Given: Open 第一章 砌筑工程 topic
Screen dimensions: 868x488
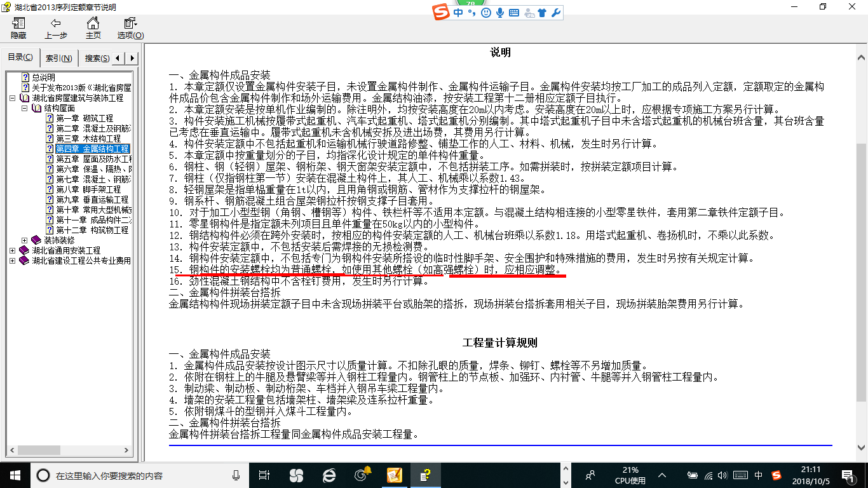Looking at the screenshot, I should click(85, 118).
